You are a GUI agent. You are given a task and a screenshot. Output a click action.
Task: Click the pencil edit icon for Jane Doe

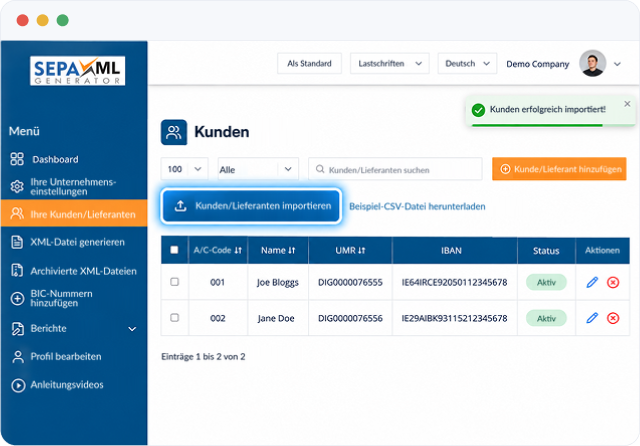(x=592, y=318)
